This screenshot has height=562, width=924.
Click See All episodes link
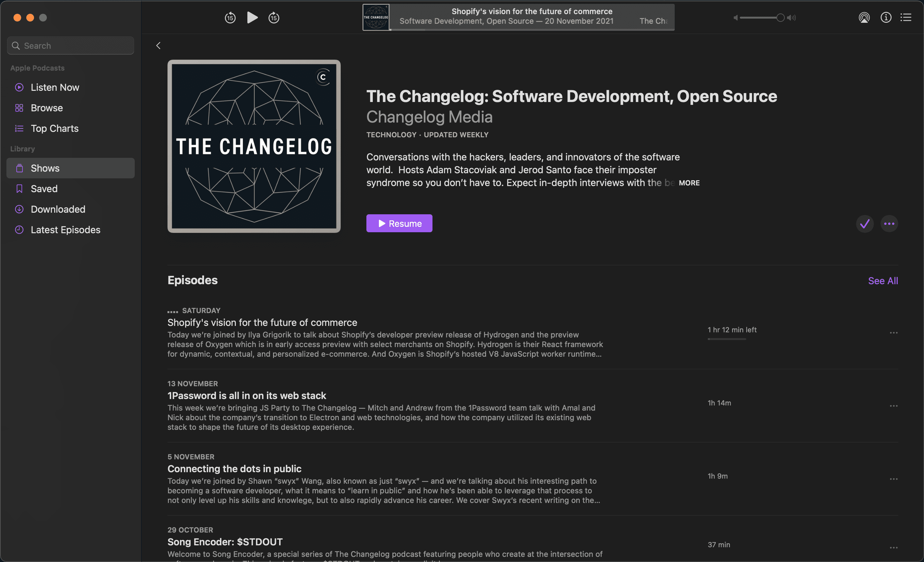tap(882, 281)
